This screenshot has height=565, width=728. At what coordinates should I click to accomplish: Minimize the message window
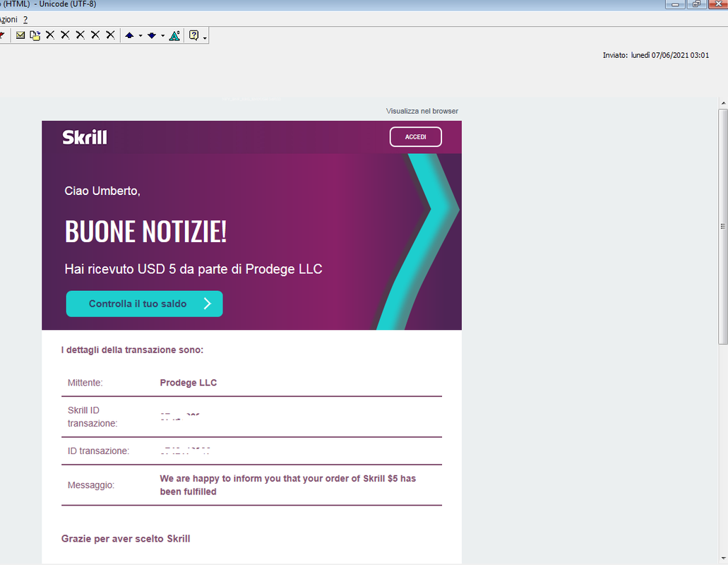[x=676, y=4]
